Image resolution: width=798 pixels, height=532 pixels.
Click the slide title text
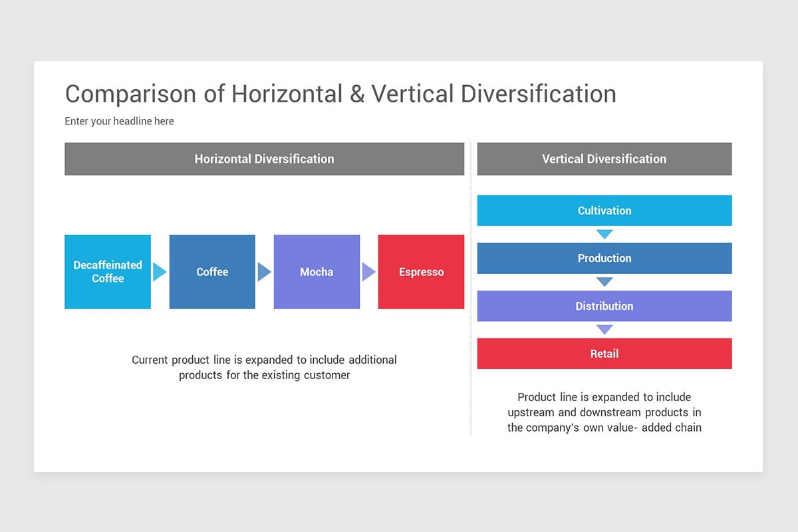(x=340, y=94)
